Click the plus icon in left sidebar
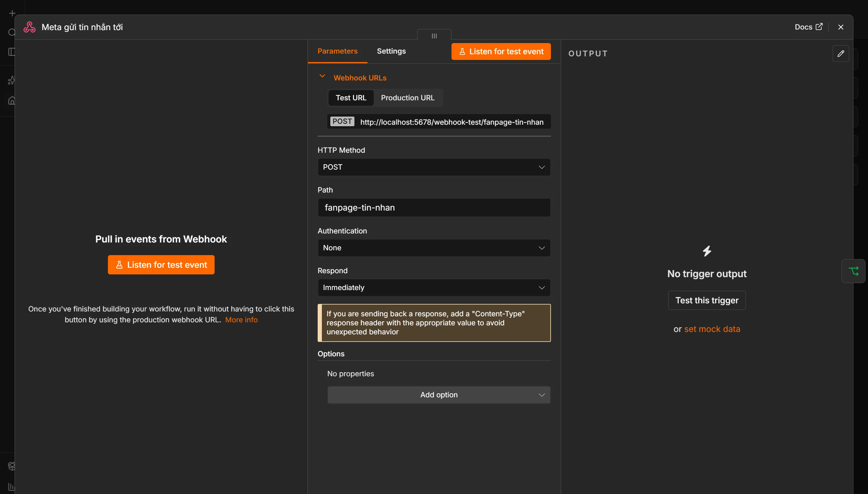This screenshot has width=868, height=494. click(12, 13)
